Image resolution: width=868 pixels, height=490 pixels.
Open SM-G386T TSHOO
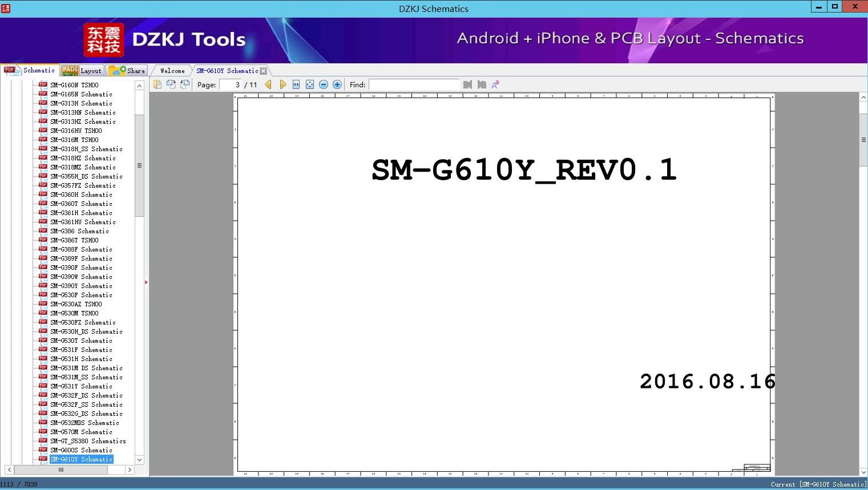tap(74, 240)
